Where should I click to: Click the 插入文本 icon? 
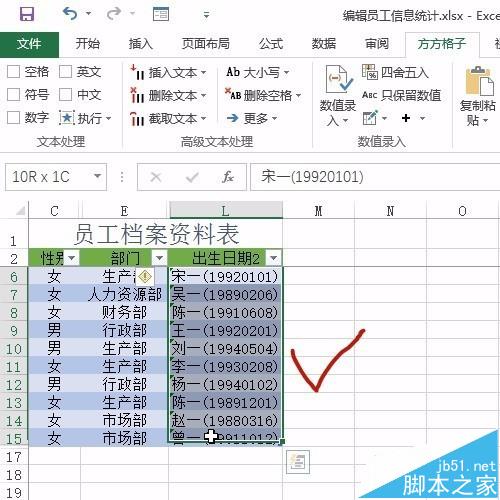pyautogui.click(x=137, y=72)
